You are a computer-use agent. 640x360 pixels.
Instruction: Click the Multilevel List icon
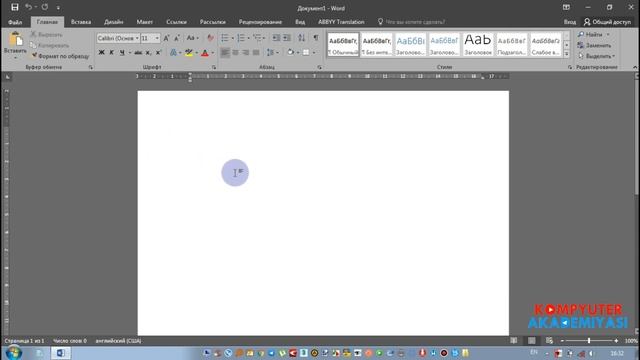(x=257, y=38)
